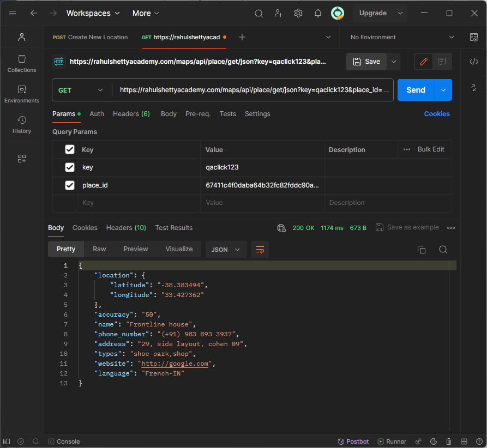Uncheck the 'key' parameter checkbox
Viewport: 487px width, 448px height.
coord(70,167)
